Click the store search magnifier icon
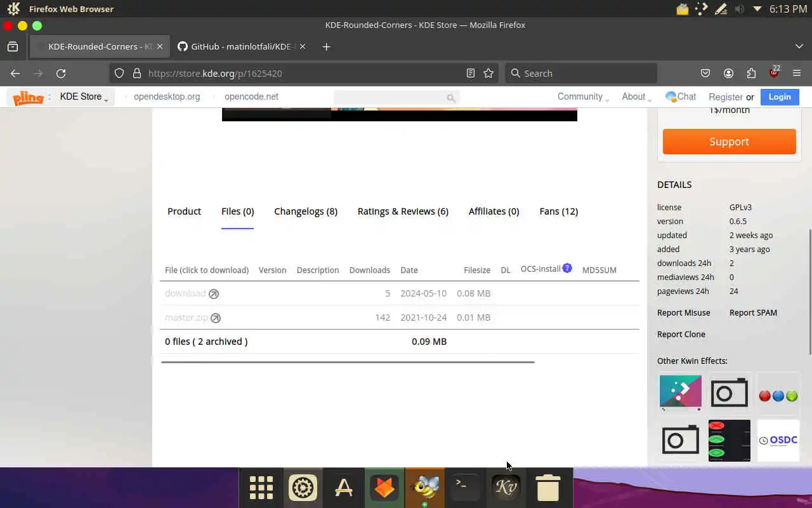The height and width of the screenshot is (508, 812). click(451, 98)
